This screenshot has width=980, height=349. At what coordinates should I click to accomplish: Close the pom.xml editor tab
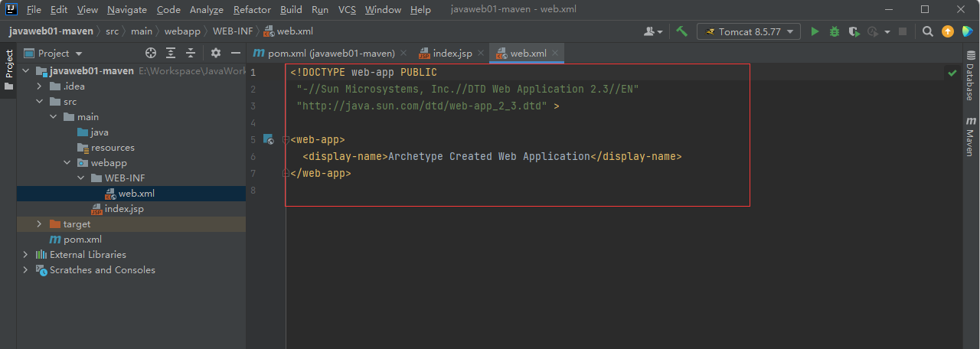(x=403, y=53)
